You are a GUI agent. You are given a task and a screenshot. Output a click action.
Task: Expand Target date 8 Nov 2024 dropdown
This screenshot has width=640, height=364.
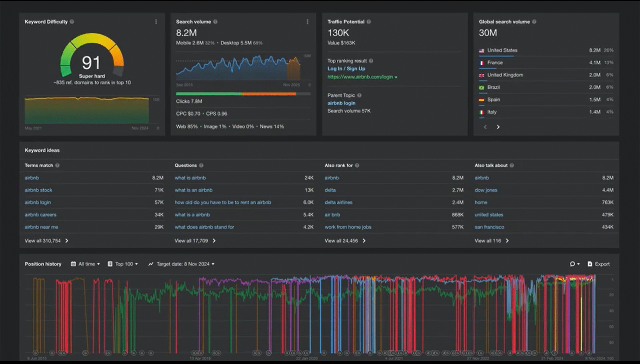click(x=181, y=264)
